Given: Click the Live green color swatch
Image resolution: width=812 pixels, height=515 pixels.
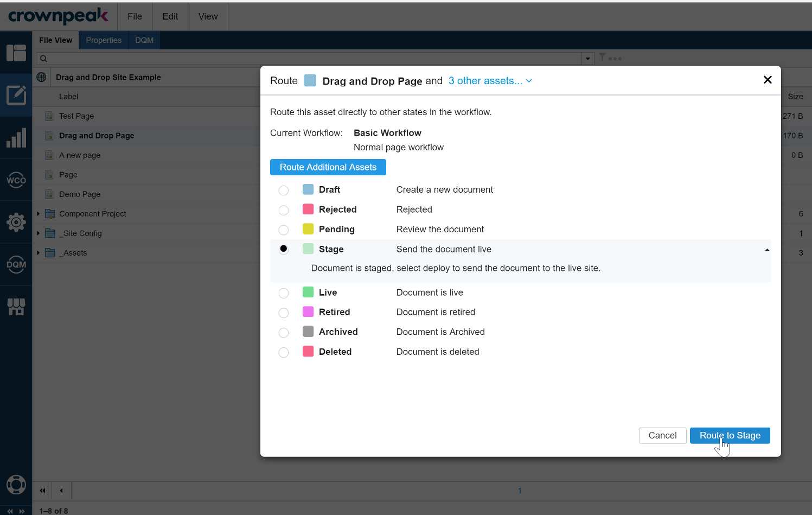Looking at the screenshot, I should click(308, 292).
